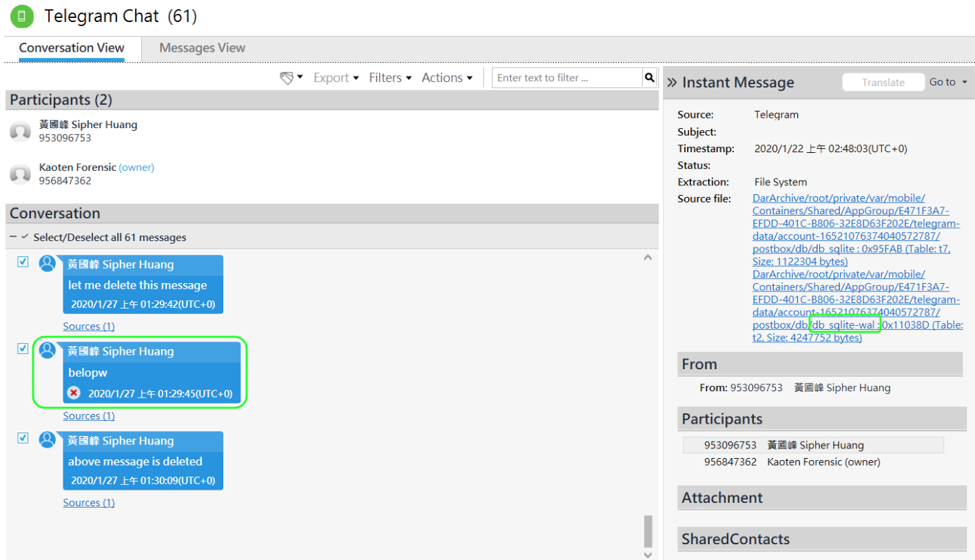Click the search magnifier icon
This screenshot has height=560, width=975.
tap(649, 78)
